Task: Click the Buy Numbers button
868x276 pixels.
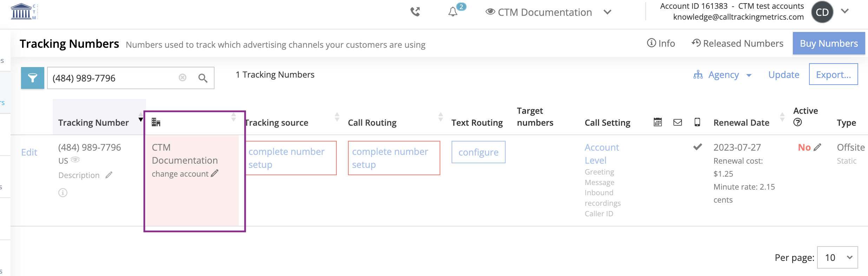Action: [x=829, y=44]
